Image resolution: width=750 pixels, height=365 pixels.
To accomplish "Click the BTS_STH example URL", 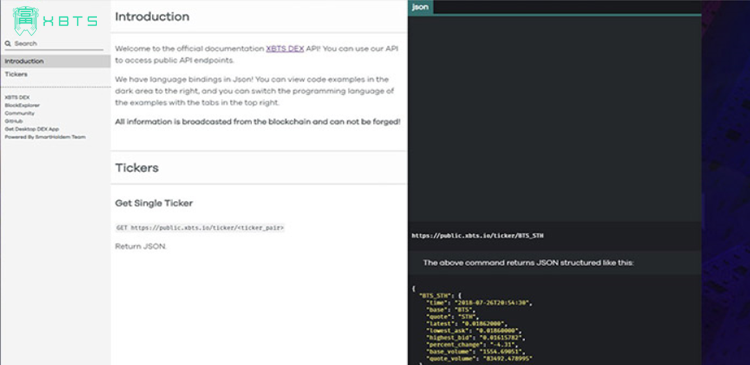I will point(477,236).
